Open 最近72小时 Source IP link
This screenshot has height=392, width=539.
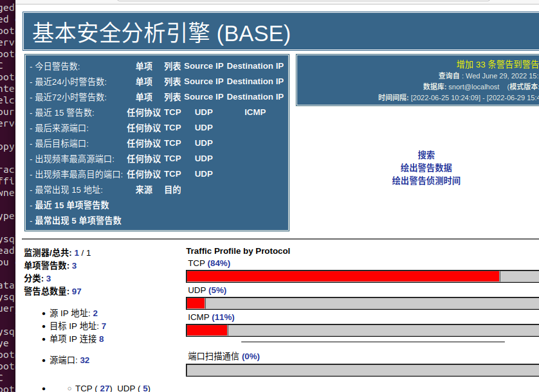point(204,97)
